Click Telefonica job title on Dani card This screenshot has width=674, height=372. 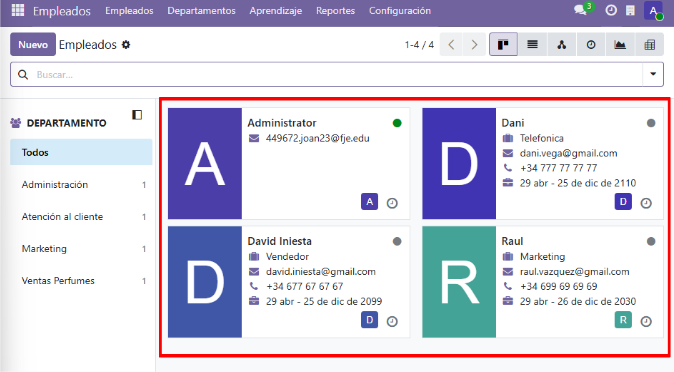click(542, 138)
